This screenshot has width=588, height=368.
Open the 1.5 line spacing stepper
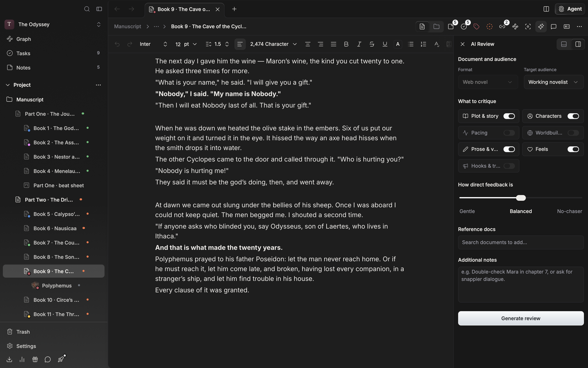click(x=217, y=44)
